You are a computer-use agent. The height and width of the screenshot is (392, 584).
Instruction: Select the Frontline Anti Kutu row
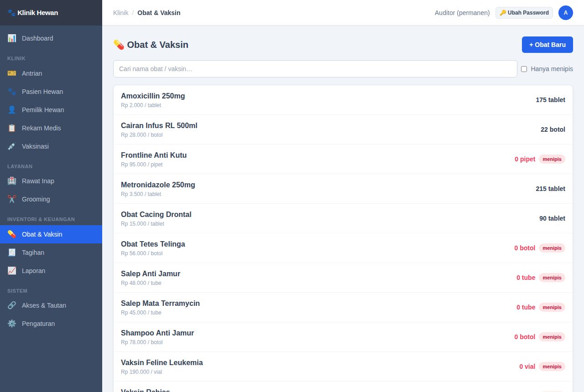point(343,159)
